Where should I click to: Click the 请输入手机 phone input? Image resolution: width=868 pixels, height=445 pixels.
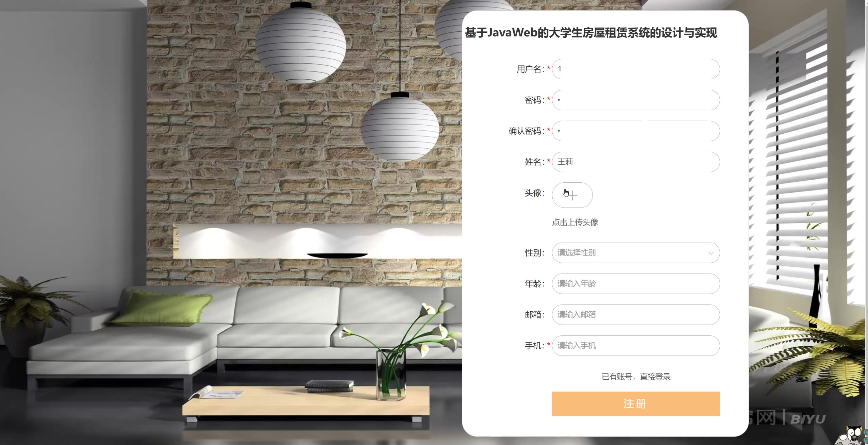(636, 346)
